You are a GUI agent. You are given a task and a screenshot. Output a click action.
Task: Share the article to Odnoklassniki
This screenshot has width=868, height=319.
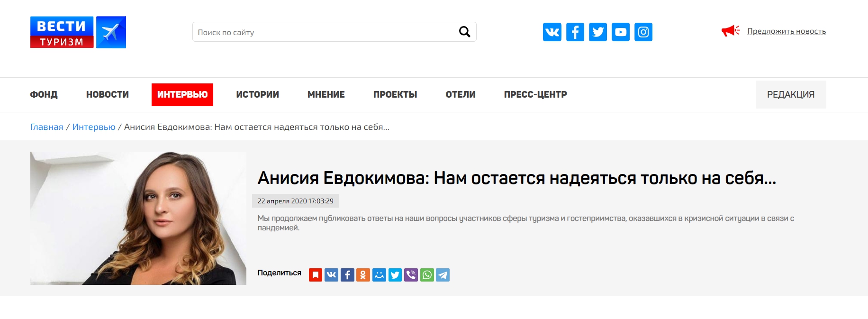[x=363, y=275]
